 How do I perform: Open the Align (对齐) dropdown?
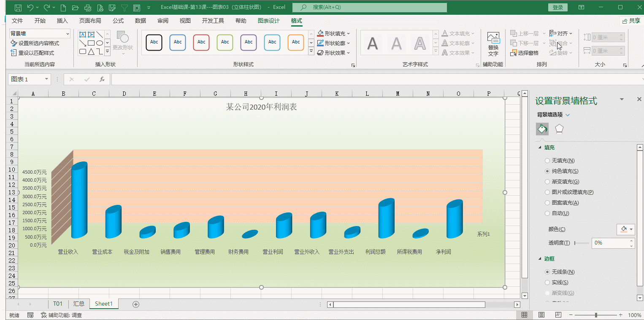point(561,33)
